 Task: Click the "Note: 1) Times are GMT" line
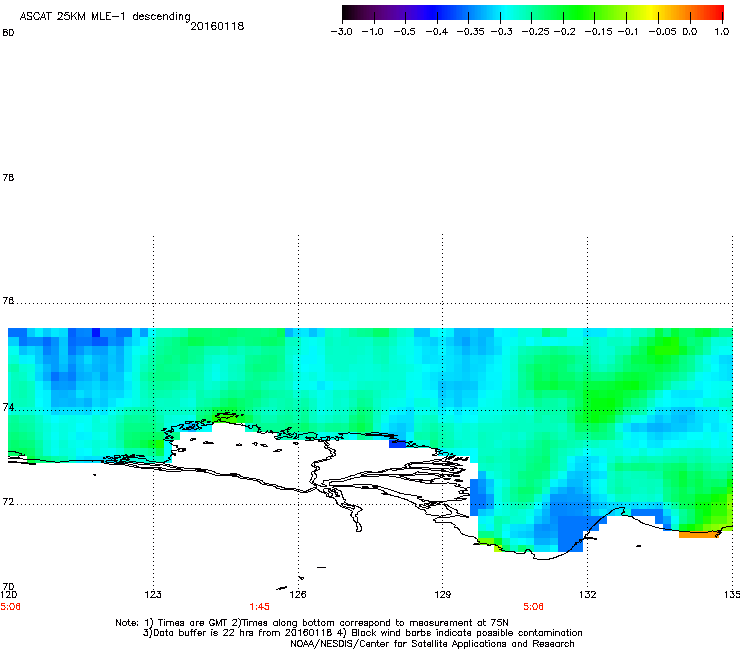[312, 623]
